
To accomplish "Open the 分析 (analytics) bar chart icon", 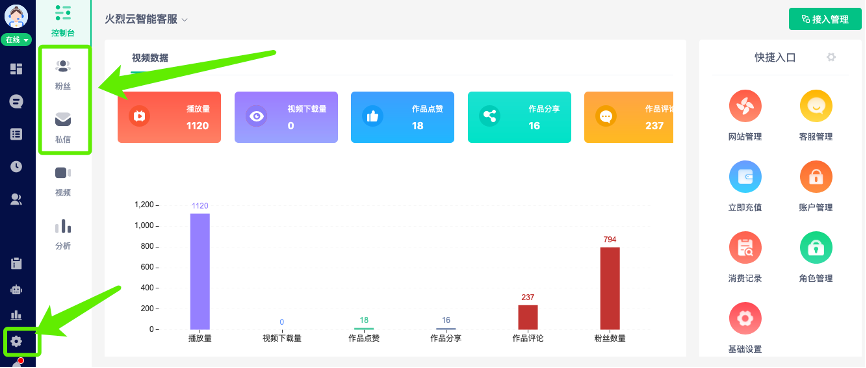I will tap(63, 226).
